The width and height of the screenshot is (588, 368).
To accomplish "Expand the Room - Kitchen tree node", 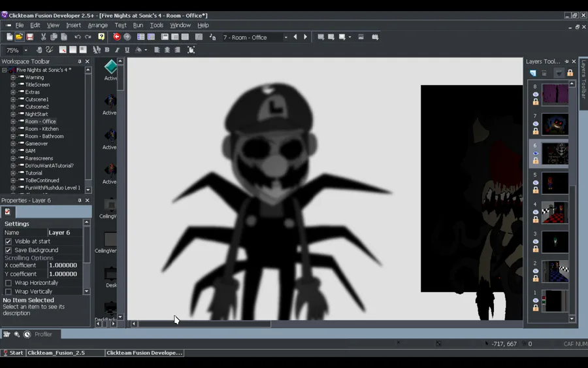I will coord(13,129).
